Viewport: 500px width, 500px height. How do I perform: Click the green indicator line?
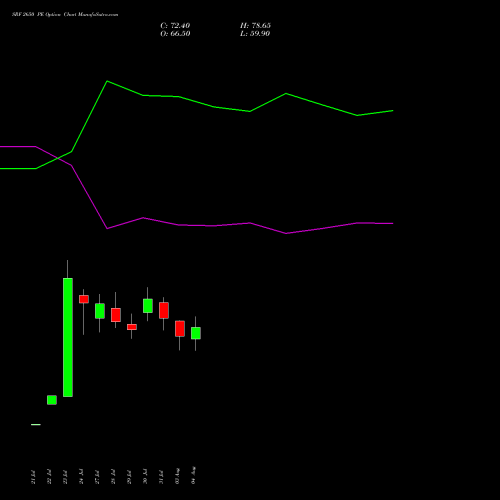197,101
